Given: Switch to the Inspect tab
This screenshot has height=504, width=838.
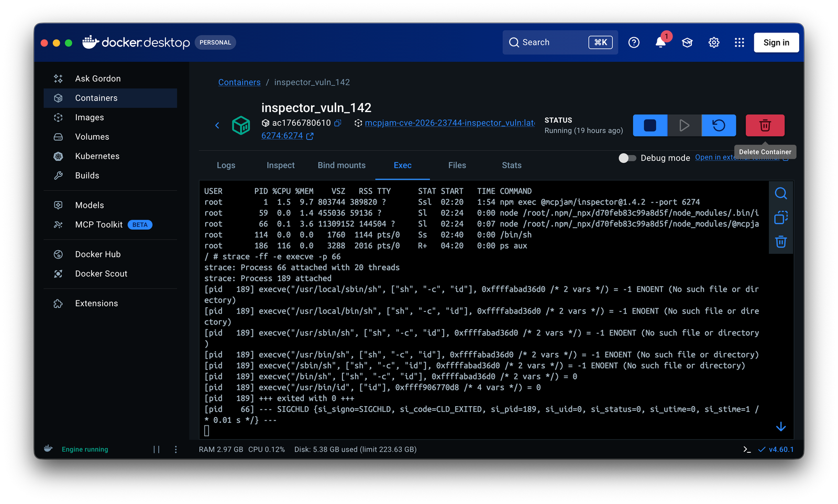Looking at the screenshot, I should click(281, 165).
